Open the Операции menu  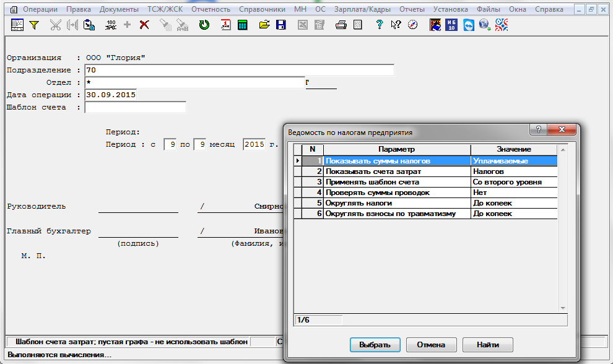(x=40, y=9)
